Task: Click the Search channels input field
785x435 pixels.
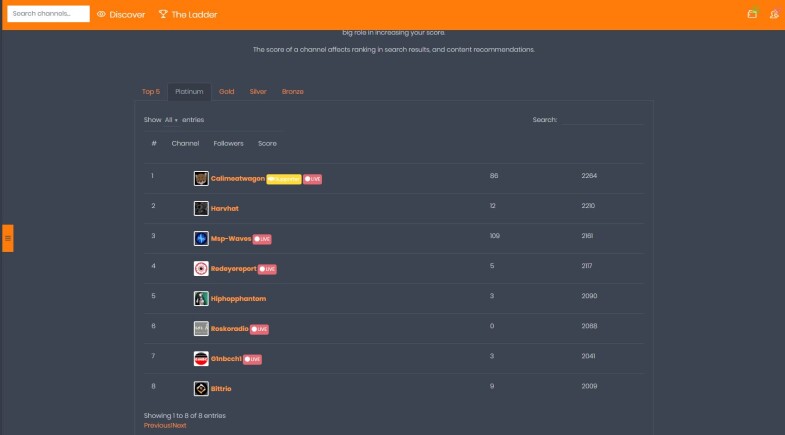Action: 49,14
